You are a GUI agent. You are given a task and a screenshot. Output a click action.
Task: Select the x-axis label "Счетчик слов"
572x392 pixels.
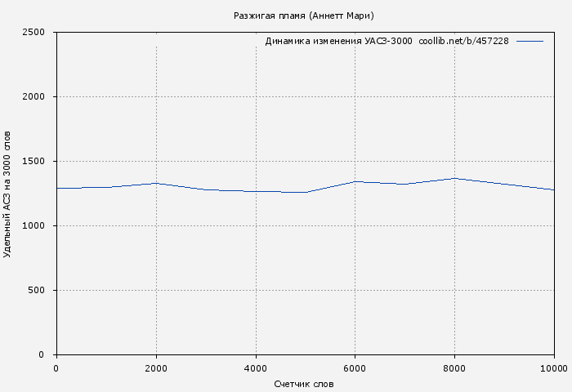pos(304,383)
